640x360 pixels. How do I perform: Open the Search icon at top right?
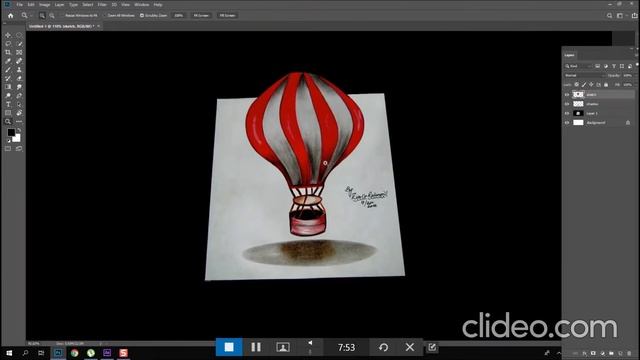pos(609,16)
